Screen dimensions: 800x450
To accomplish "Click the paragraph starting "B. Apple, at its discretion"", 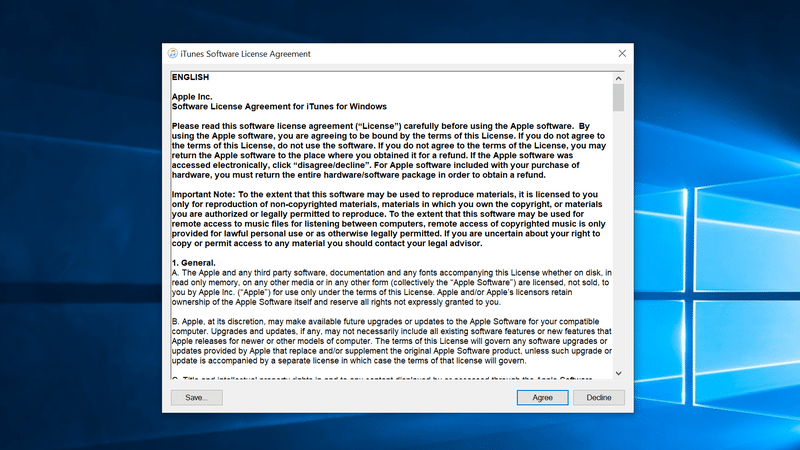I will click(x=391, y=341).
